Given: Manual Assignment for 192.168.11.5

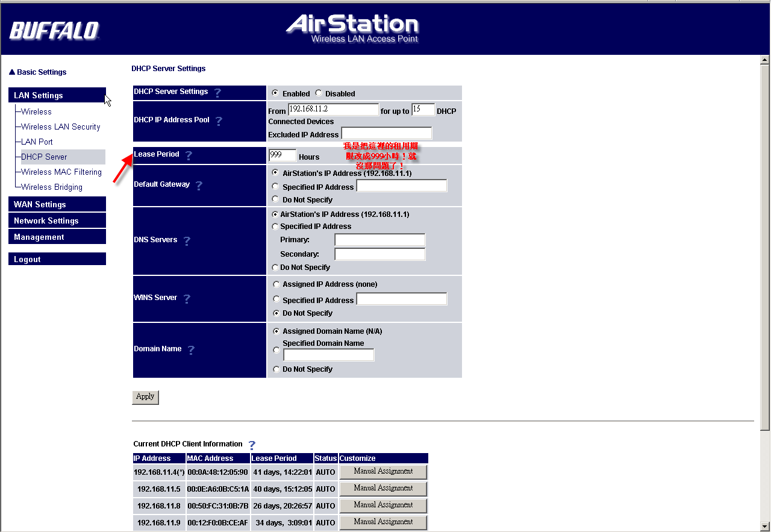Looking at the screenshot, I should pyautogui.click(x=383, y=489).
